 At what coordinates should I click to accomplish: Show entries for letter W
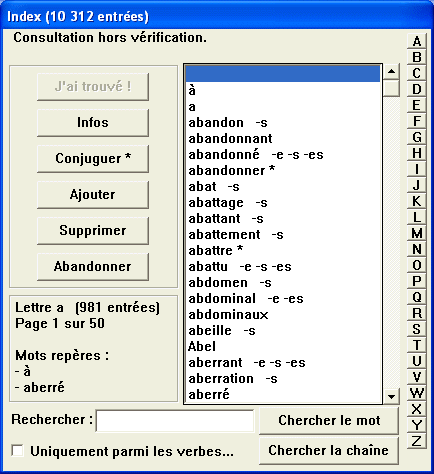coord(416,393)
